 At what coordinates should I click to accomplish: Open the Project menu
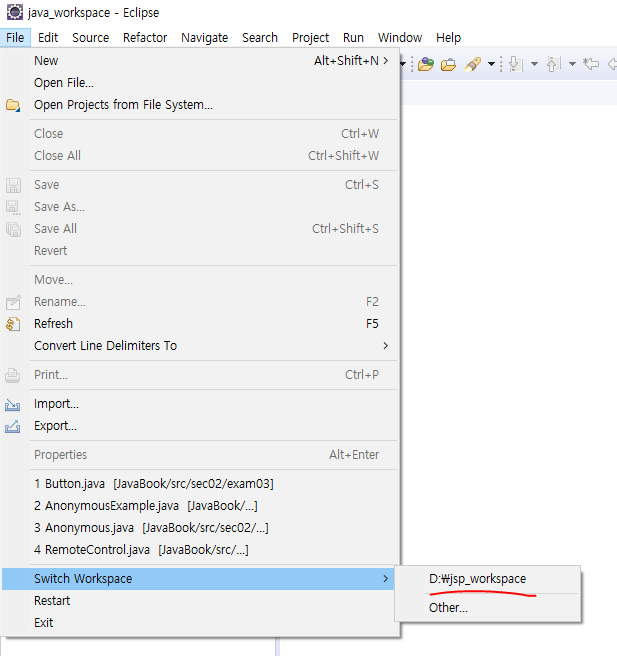310,38
